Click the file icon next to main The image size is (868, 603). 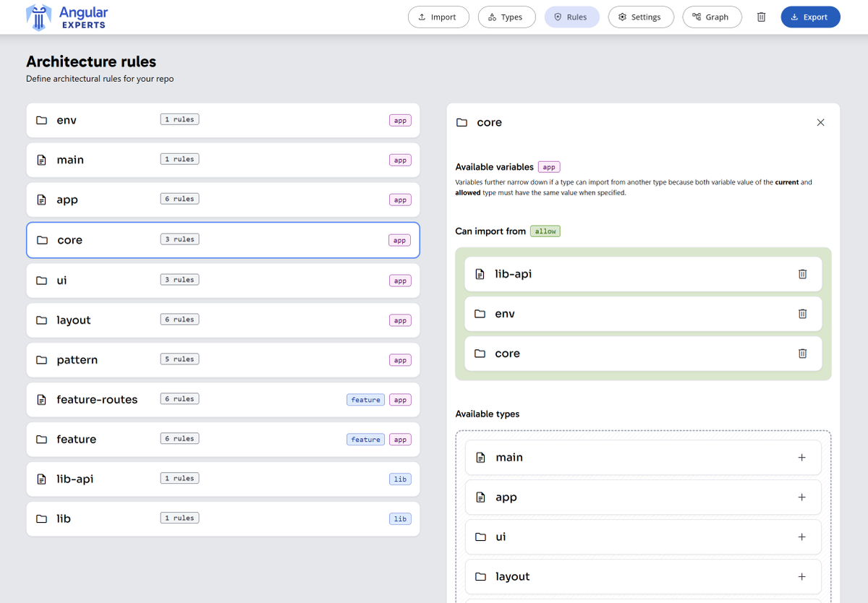point(41,159)
